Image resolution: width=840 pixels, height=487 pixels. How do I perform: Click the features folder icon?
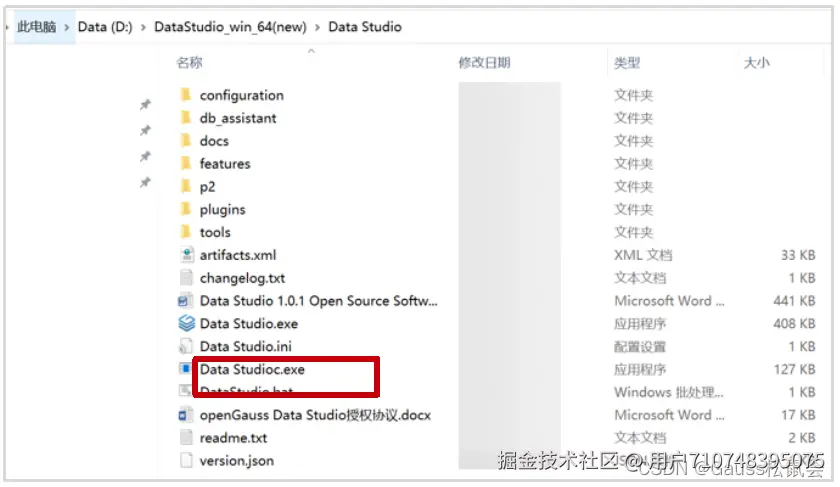pos(186,163)
